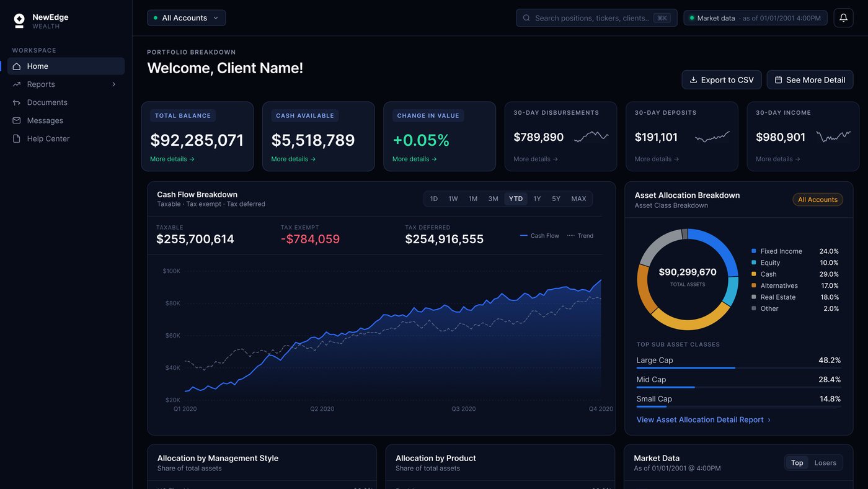Viewport: 868px width, 489px height.
Task: Click the calendar icon on See More Detail
Action: 779,80
